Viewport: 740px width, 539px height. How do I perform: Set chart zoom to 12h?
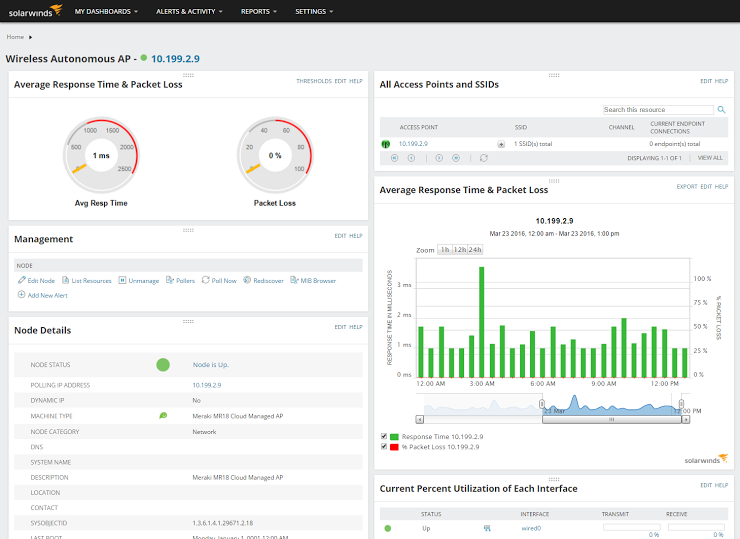click(459, 249)
